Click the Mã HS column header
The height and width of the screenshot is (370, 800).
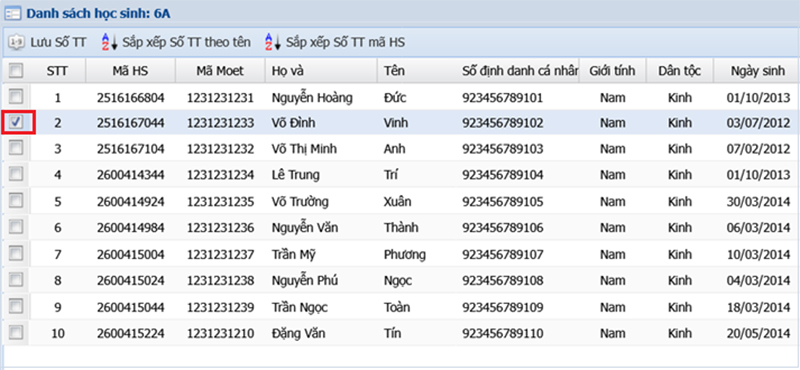coord(131,71)
